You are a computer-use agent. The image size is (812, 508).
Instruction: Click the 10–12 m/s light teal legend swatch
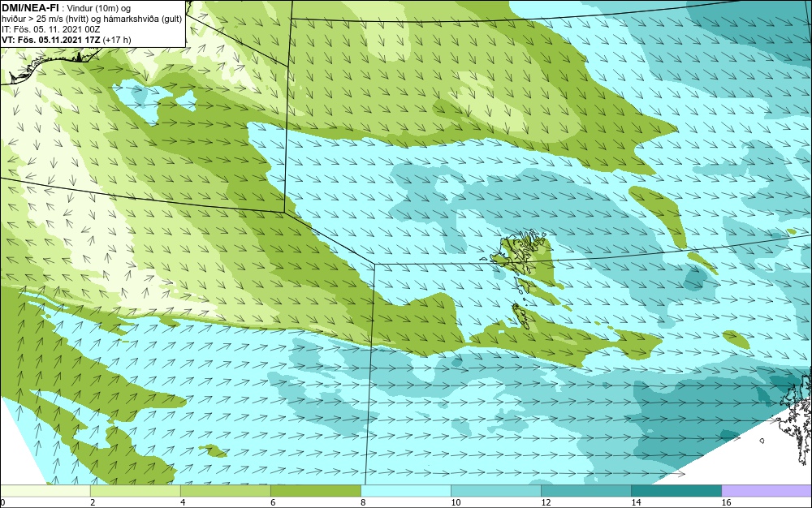coord(496,490)
